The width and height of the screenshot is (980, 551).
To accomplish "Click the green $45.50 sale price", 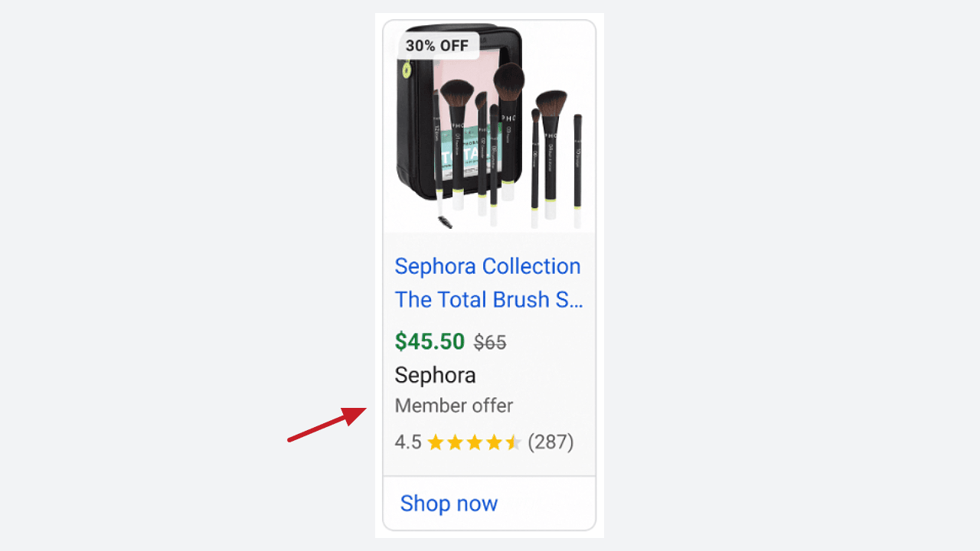I will (430, 341).
